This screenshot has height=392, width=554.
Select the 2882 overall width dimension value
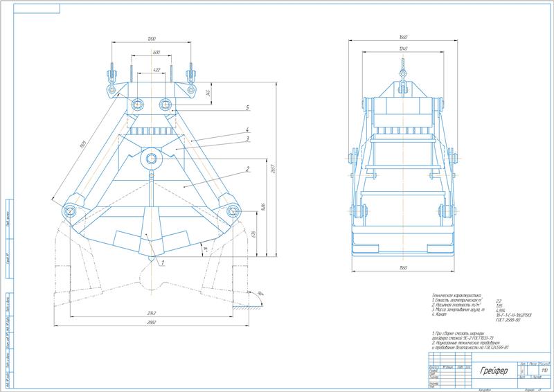[151, 322]
